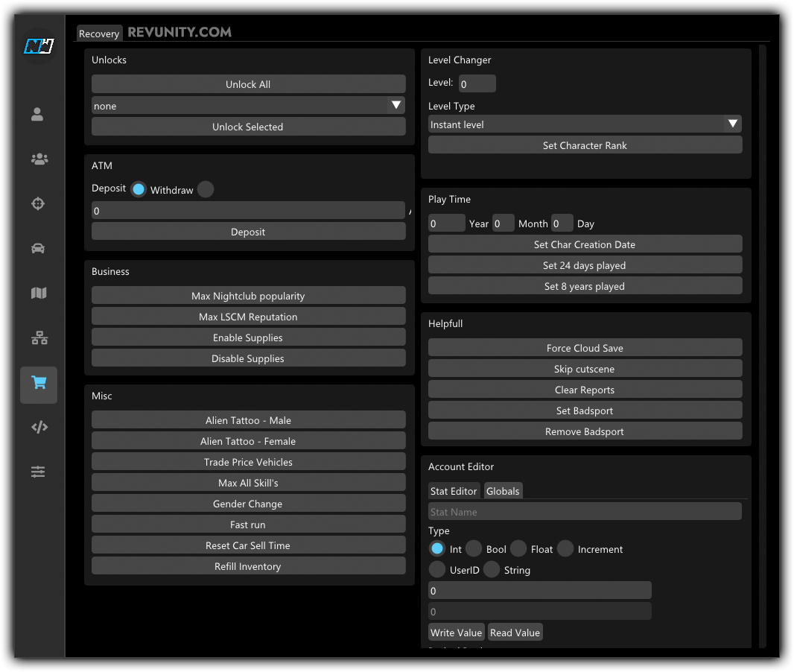Select the network hierarchy sidebar icon
794x672 pixels.
click(39, 339)
